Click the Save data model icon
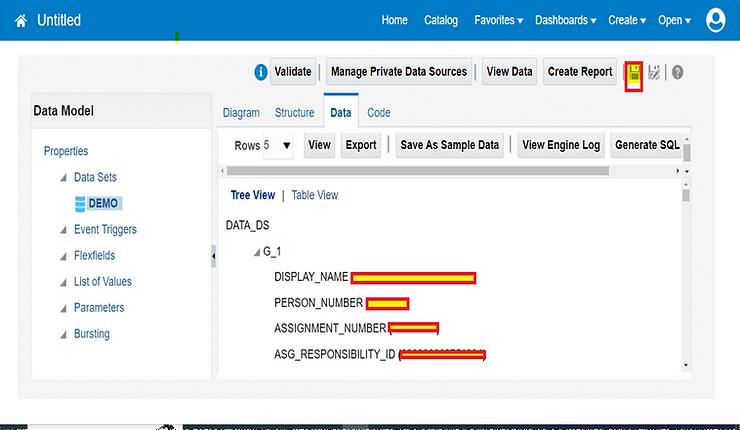The height and width of the screenshot is (430, 740). pos(633,73)
